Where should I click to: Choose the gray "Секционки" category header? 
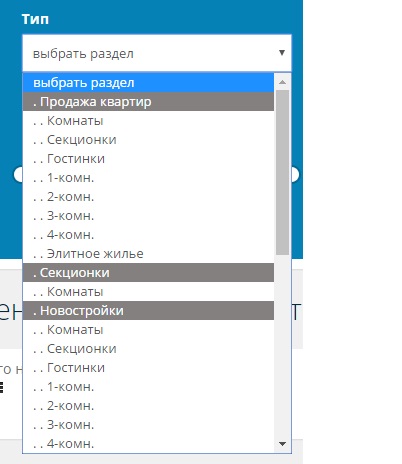point(148,273)
